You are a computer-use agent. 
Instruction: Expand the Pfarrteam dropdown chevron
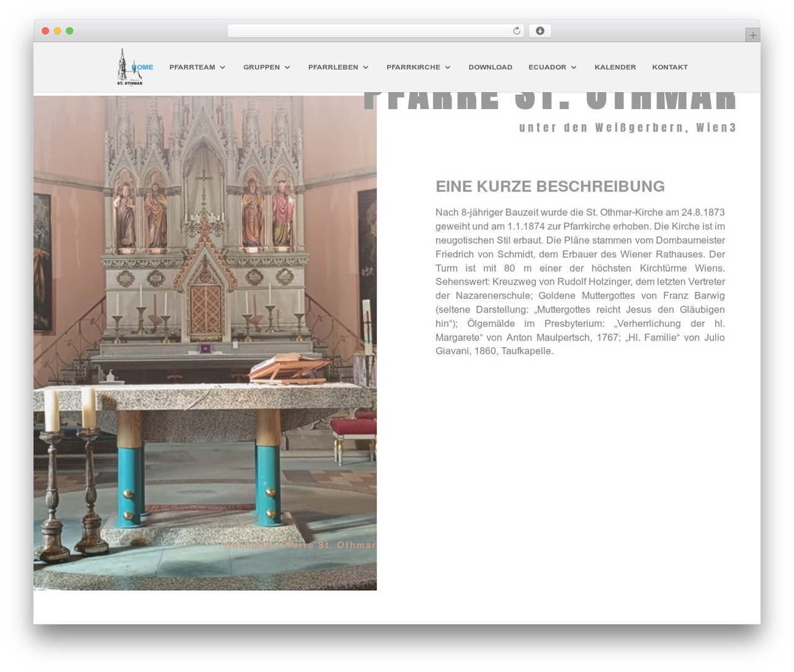(223, 68)
